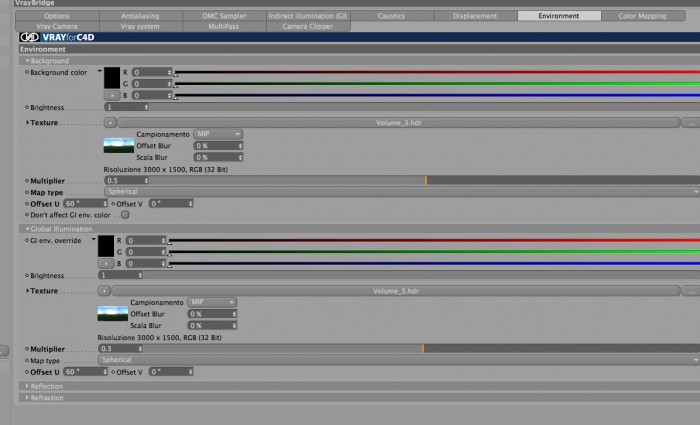Click Global Illumination Offset Blur field
The image size is (700, 425).
pyautogui.click(x=212, y=314)
